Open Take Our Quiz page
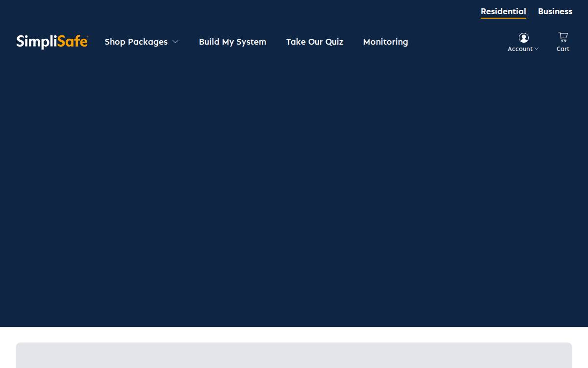 pos(315,42)
